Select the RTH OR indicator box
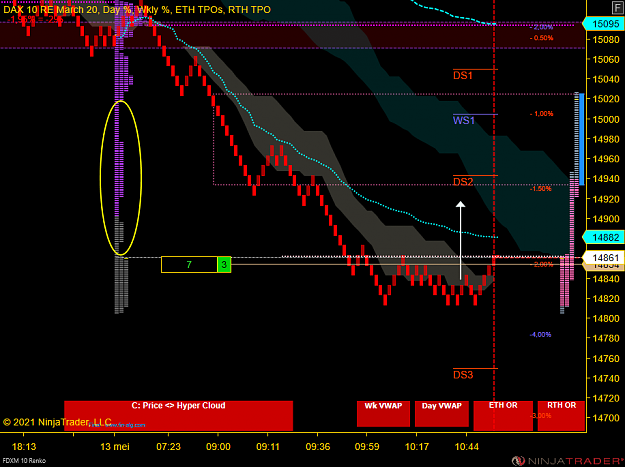 [x=561, y=416]
